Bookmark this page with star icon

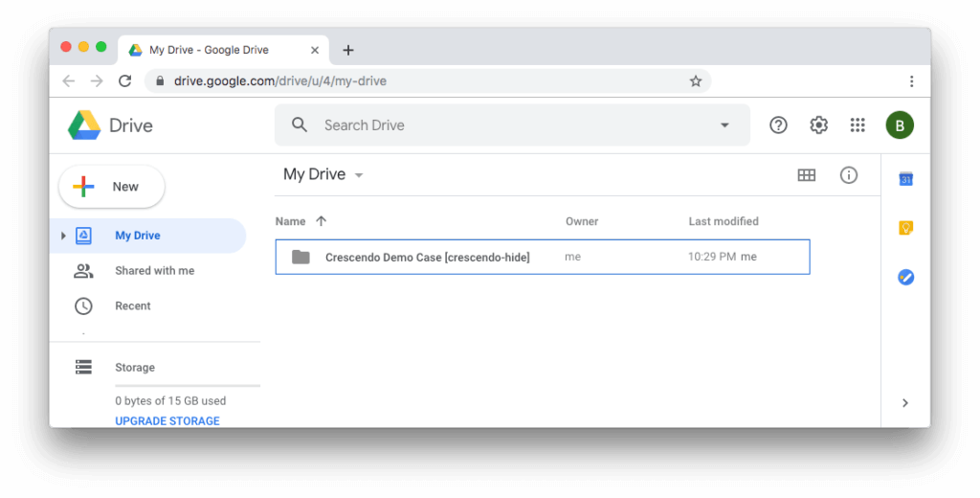pos(696,80)
